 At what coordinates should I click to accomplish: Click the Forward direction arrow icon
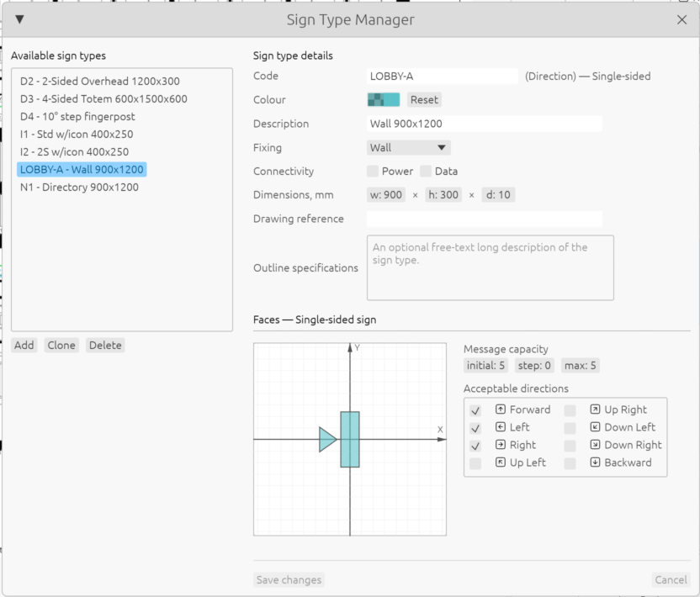[501, 409]
